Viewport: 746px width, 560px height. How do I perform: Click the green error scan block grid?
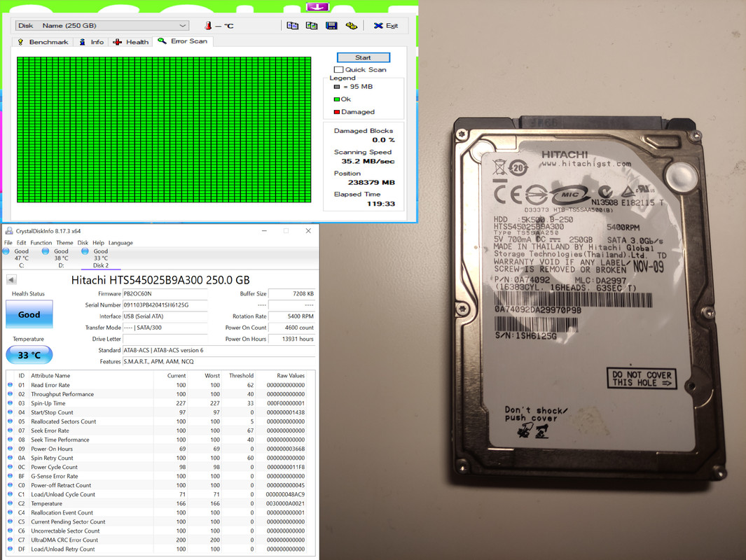pos(164,129)
